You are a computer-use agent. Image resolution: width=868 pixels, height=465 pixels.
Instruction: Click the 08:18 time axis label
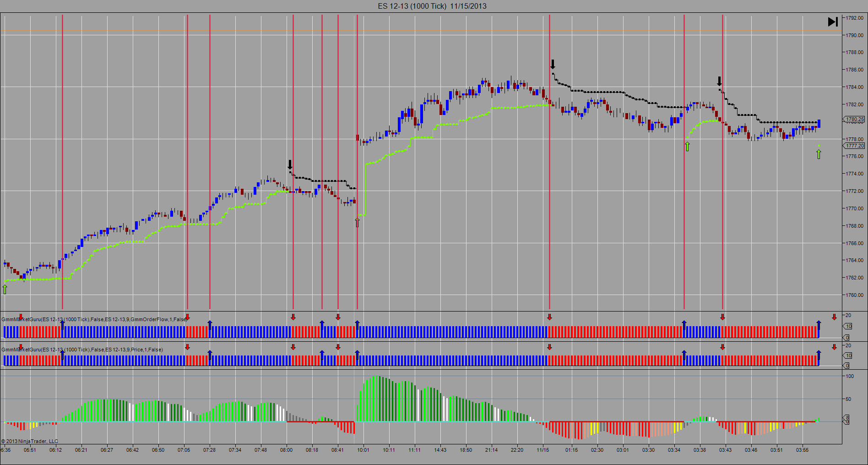pyautogui.click(x=312, y=450)
